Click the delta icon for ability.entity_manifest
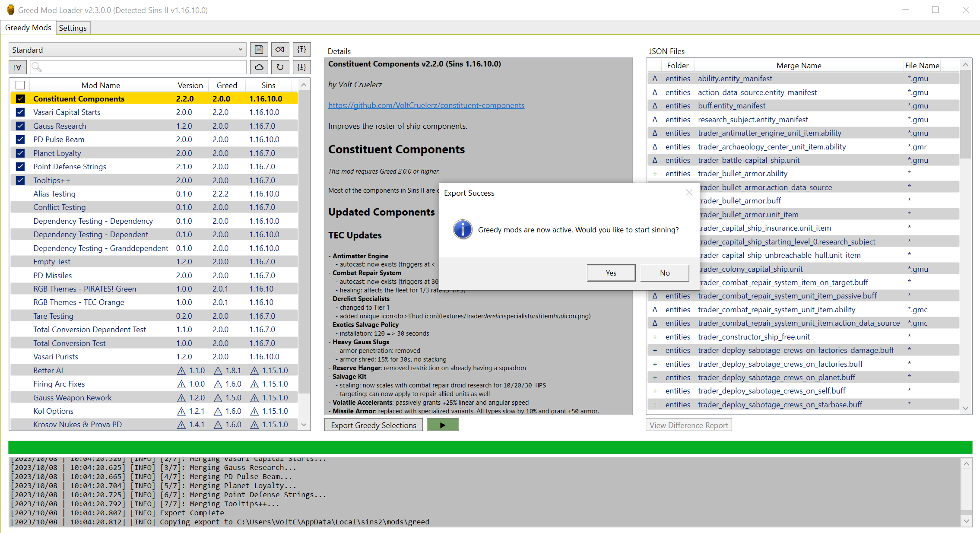Screen dimensions: 980x533 click(x=655, y=79)
